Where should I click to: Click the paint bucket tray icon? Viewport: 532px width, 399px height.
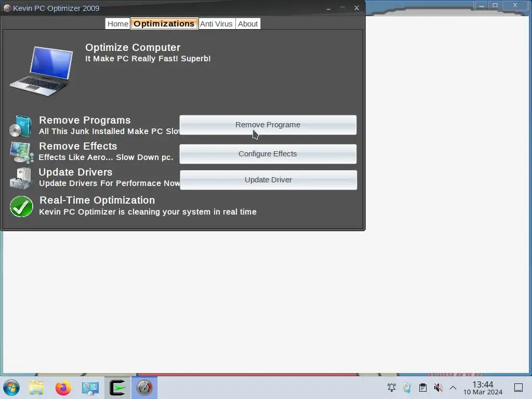[407, 388]
